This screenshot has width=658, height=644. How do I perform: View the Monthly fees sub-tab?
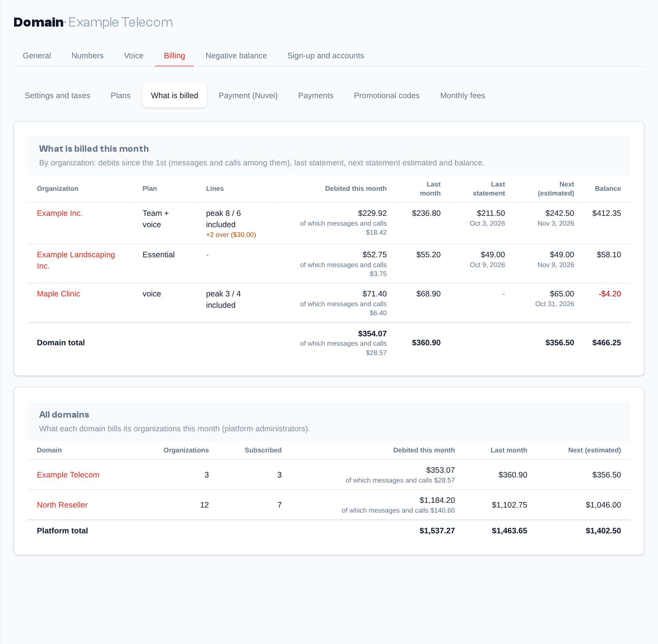pos(462,95)
